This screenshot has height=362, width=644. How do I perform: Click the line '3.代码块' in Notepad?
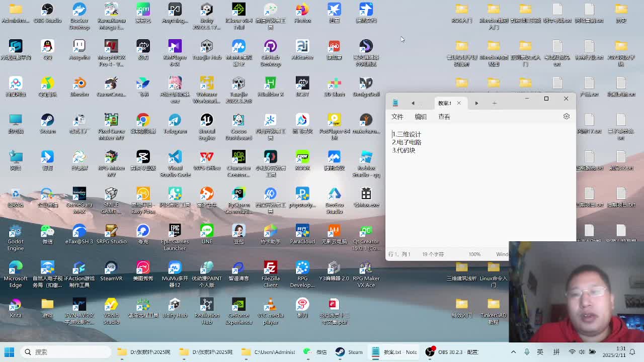[404, 150]
